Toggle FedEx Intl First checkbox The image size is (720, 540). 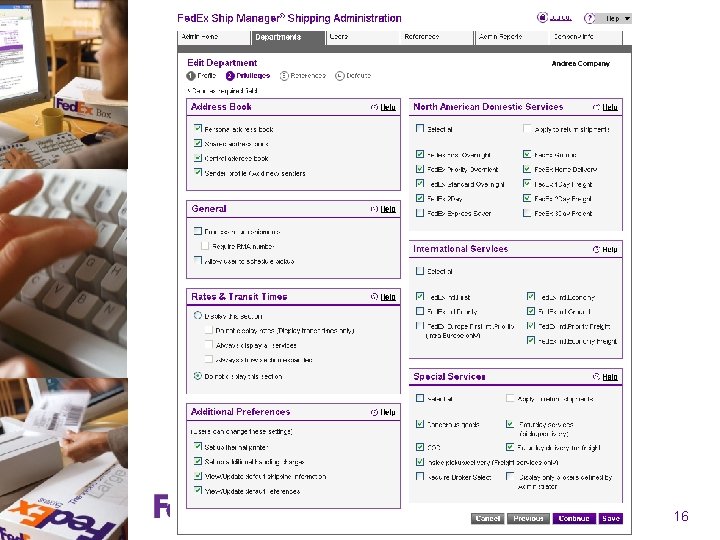point(420,297)
